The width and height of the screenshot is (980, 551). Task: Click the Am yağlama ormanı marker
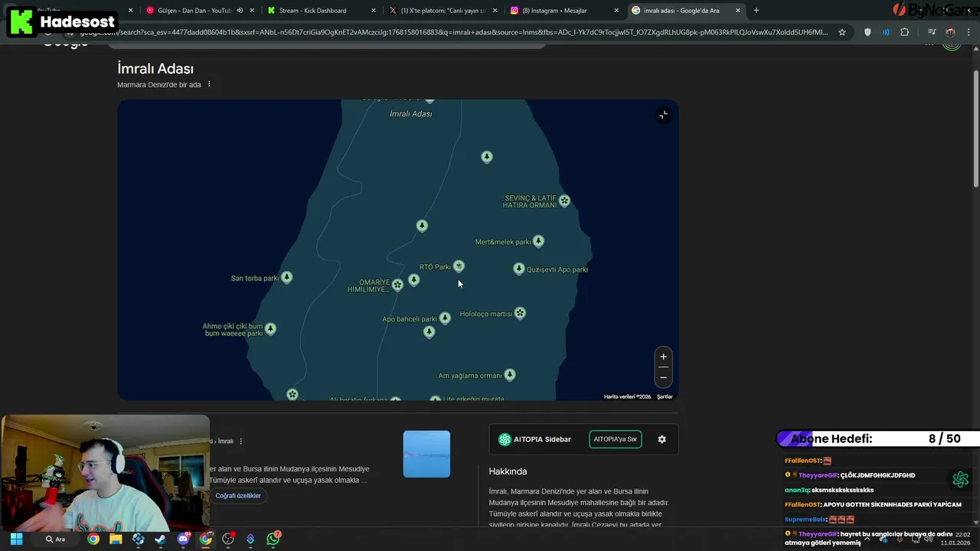pyautogui.click(x=510, y=375)
